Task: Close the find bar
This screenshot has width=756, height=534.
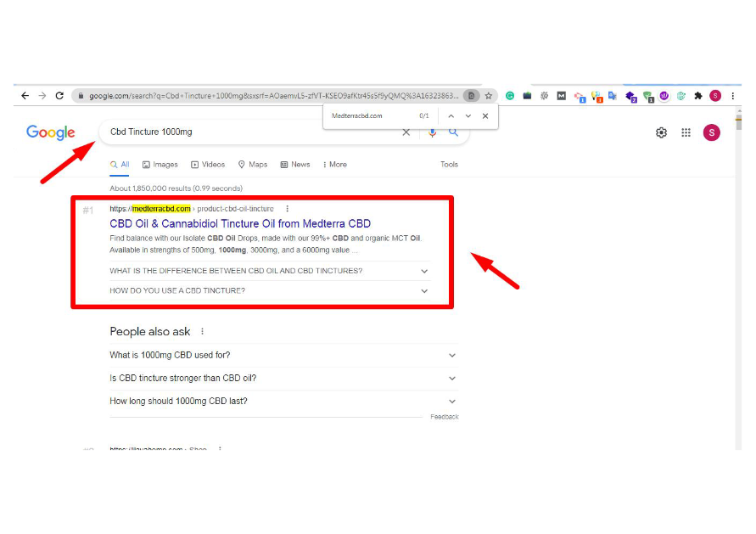Action: coord(485,115)
